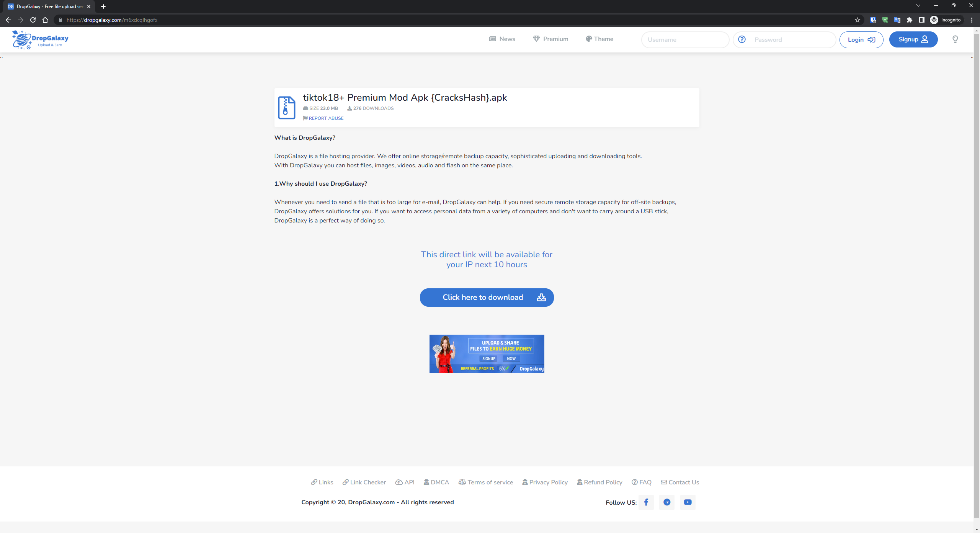Click the Incognito profile avatar
The width and height of the screenshot is (980, 533).
point(934,20)
